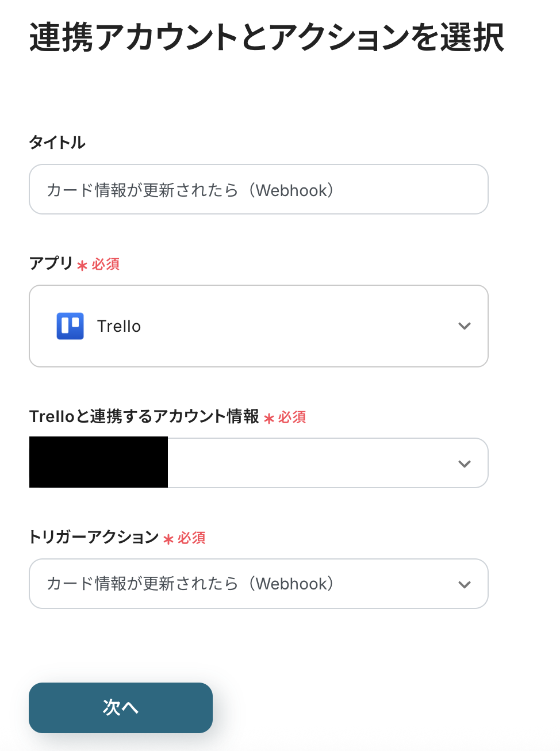Image resolution: width=560 pixels, height=751 pixels.
Task: Click the 必須 marker beside トリガーアクション
Action: [191, 538]
